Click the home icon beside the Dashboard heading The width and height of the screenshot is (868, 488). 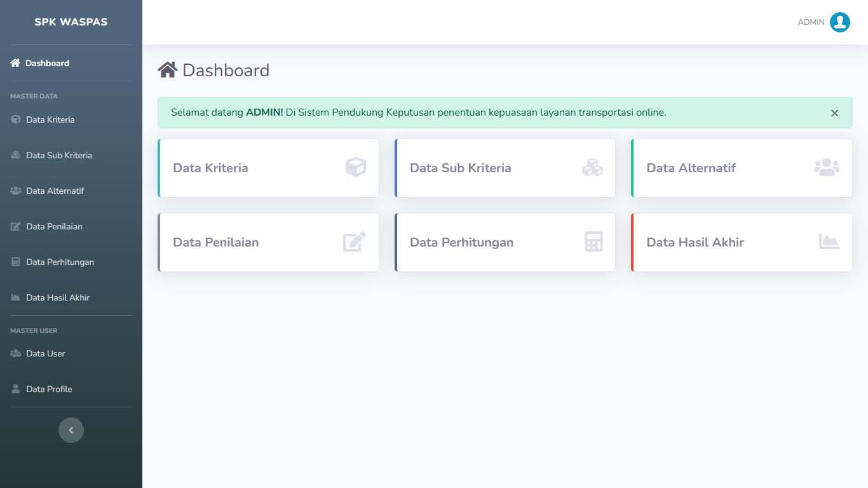(x=167, y=70)
